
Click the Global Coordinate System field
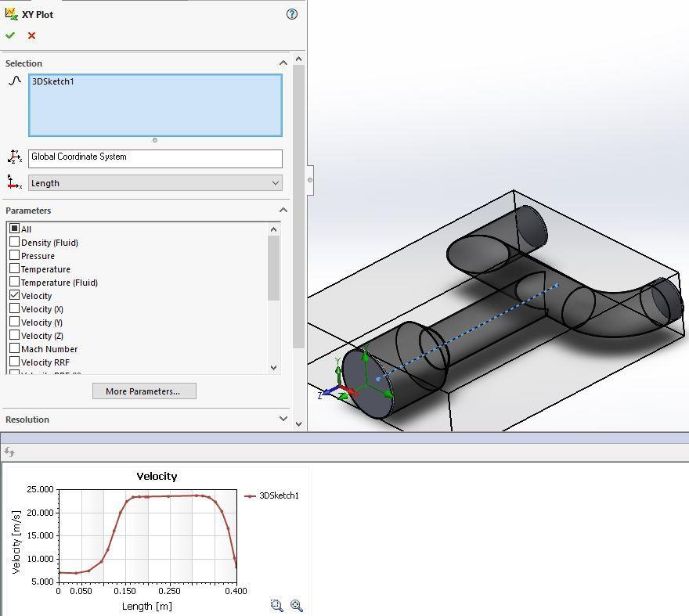(x=155, y=158)
